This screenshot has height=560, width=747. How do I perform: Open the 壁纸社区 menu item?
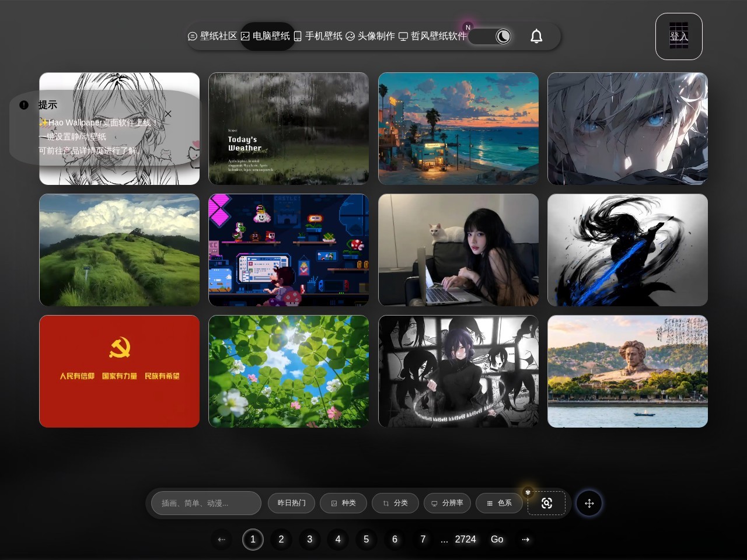[213, 36]
